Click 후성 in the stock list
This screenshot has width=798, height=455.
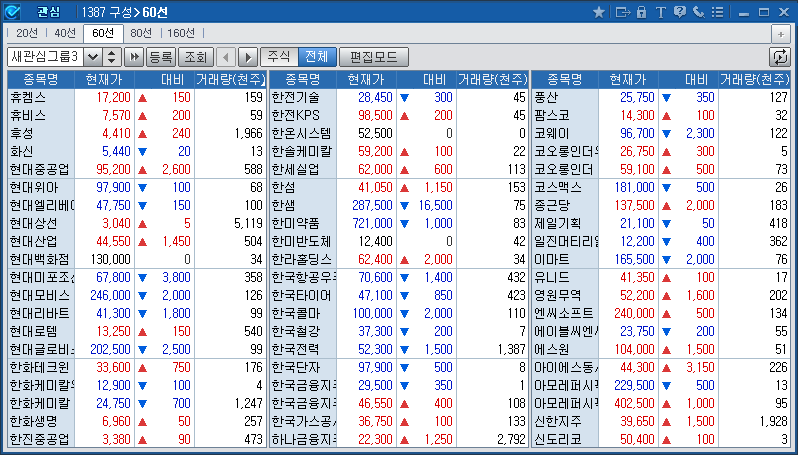[21, 133]
